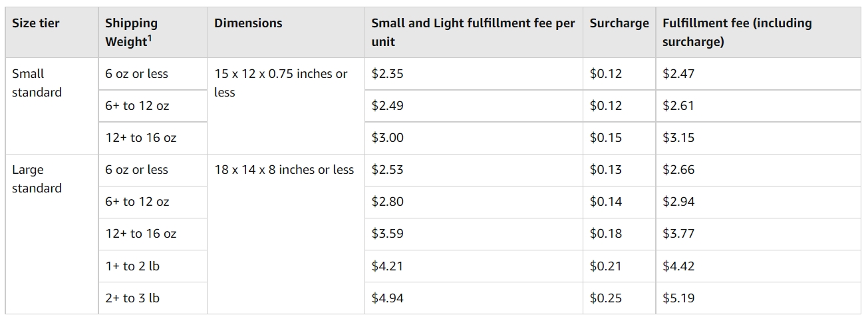Click the 15 x 12 x 0.75 inches dimensions cell
The image size is (868, 319).
(x=286, y=106)
